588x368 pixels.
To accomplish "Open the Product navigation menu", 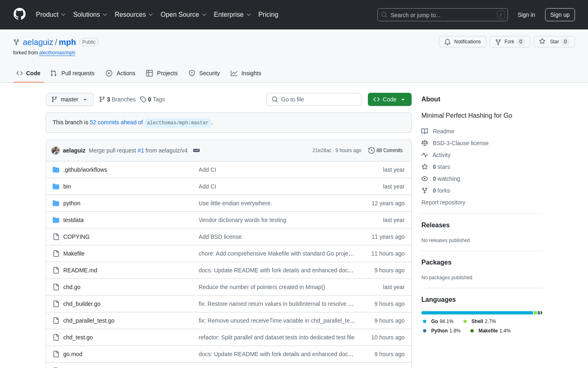I will [51, 15].
